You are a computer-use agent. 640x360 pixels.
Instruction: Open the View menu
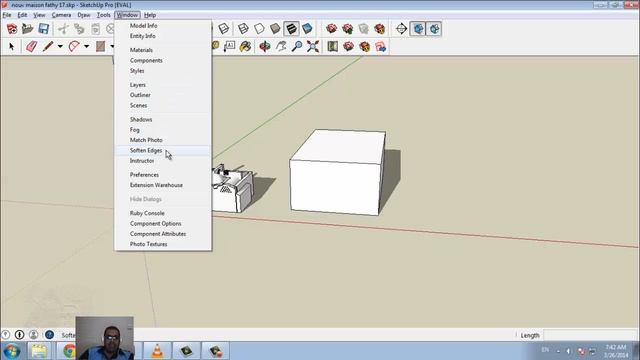39,15
